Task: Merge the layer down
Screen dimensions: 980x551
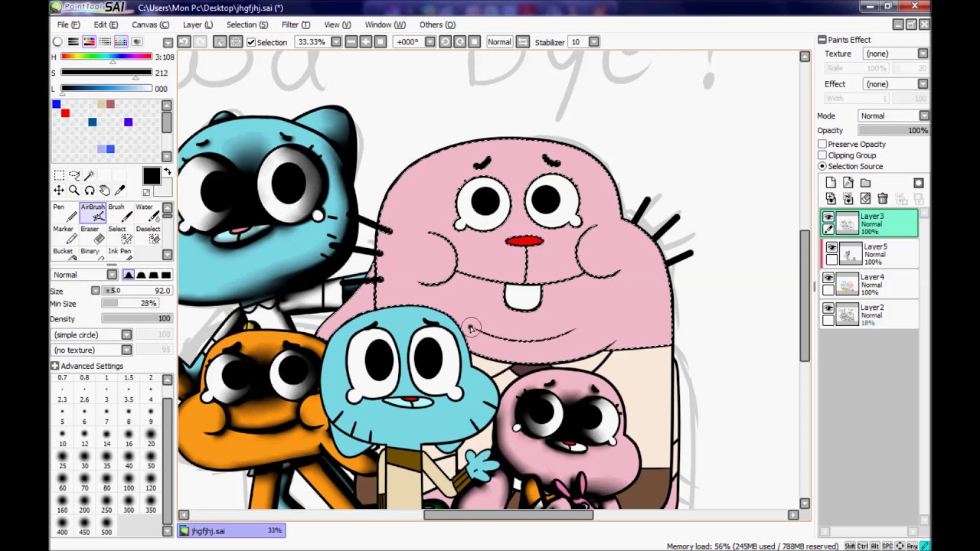Action: tap(848, 198)
